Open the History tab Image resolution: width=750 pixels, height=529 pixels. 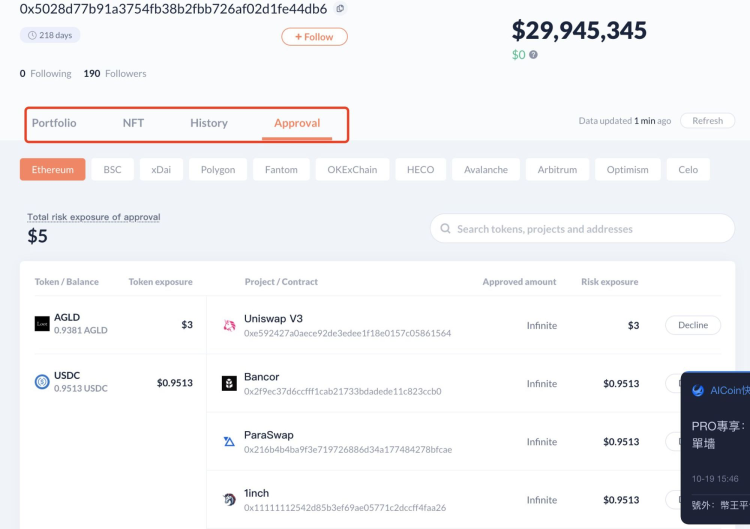pos(209,123)
